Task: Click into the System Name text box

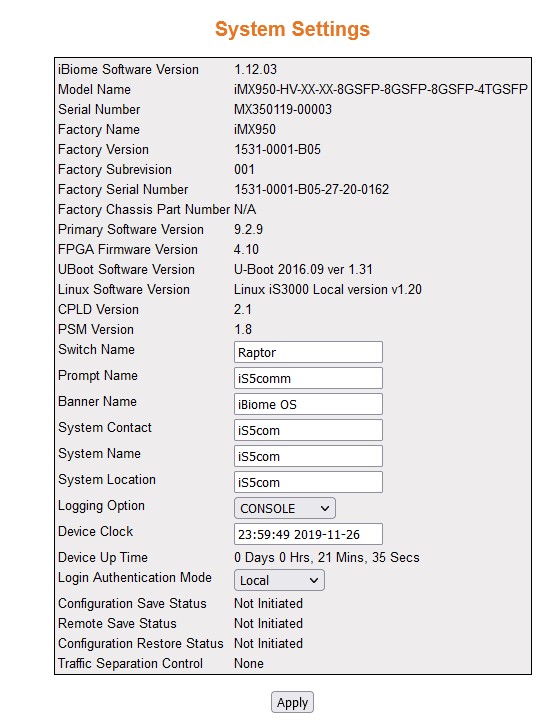Action: pyautogui.click(x=308, y=456)
